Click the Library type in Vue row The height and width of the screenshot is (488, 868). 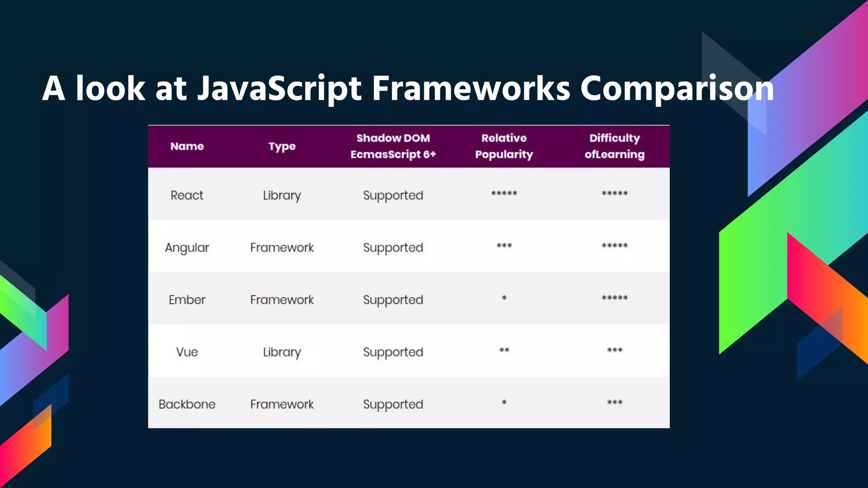pyautogui.click(x=282, y=352)
